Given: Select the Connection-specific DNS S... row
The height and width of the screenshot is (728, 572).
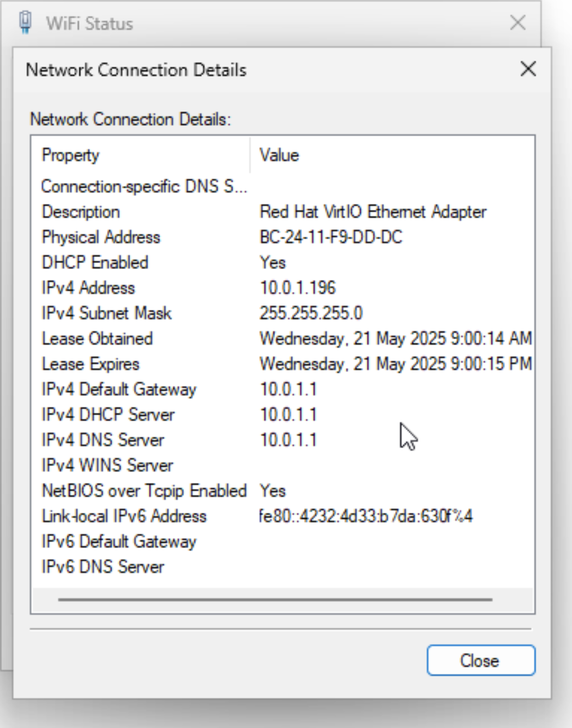Looking at the screenshot, I should coord(144,187).
